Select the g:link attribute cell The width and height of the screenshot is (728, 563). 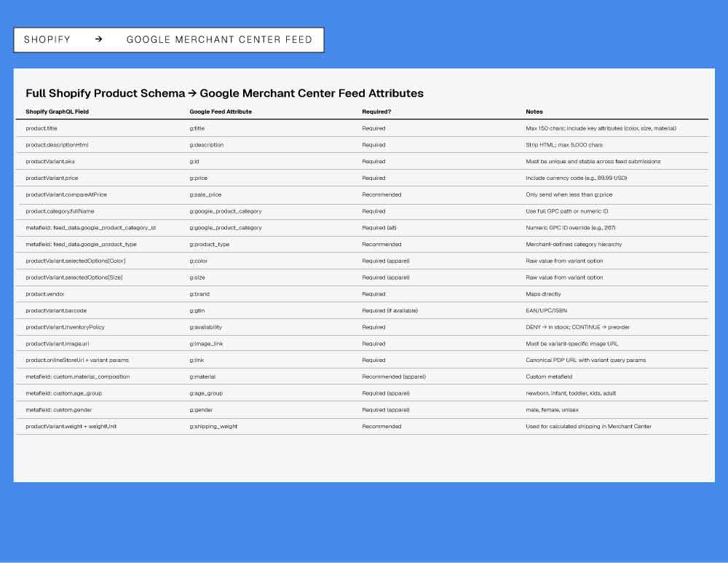197,360
